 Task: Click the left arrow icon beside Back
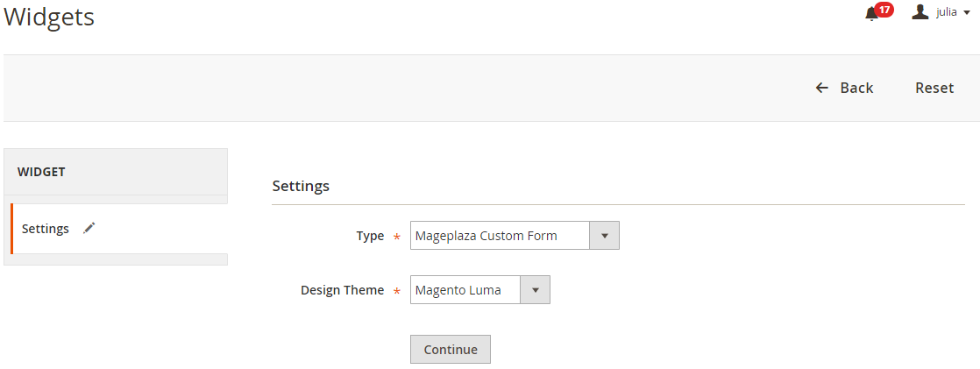tap(822, 89)
